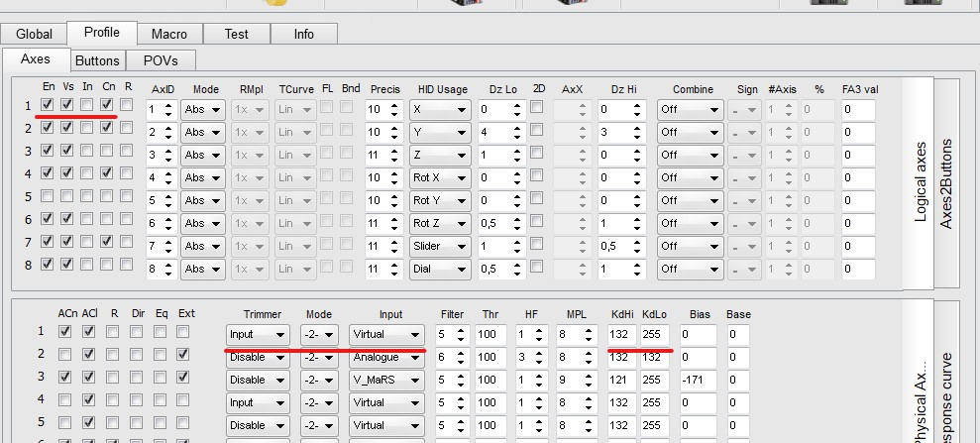The width and height of the screenshot is (980, 443).
Task: Toggle the Cn checkbox for logical axis 4
Action: (107, 173)
